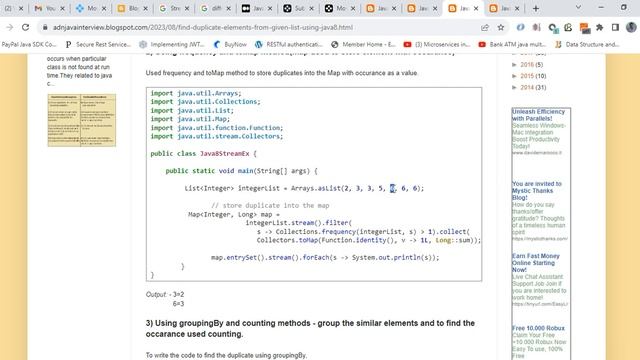Screen dimensions: 640x360
Task: Toggle the browser side panel icon
Action: pyautogui.click(x=616, y=27)
